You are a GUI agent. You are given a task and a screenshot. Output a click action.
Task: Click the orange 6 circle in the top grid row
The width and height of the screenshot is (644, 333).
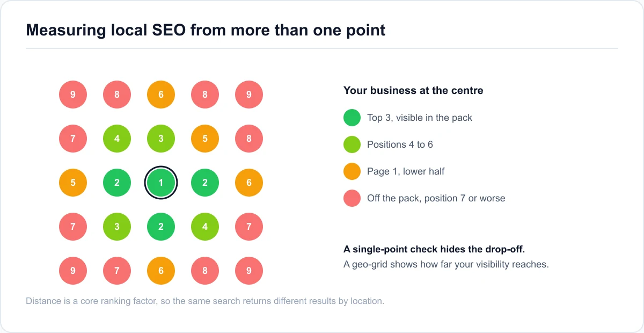pos(161,95)
